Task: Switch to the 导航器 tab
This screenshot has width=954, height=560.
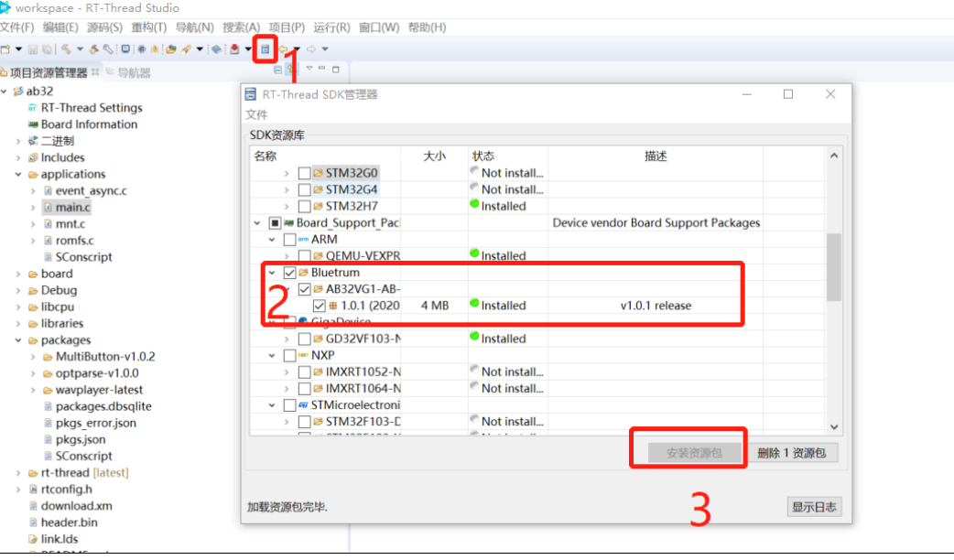Action: (x=128, y=73)
